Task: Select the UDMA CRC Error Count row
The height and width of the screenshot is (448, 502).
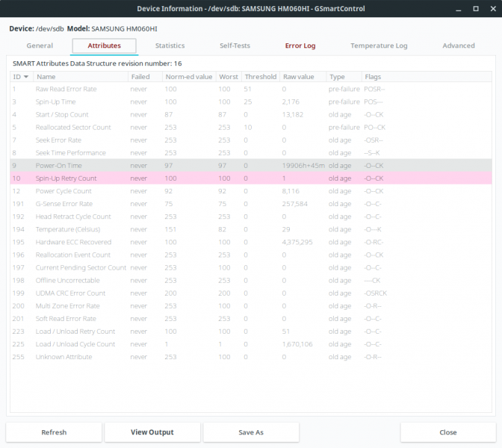Action: point(251,293)
